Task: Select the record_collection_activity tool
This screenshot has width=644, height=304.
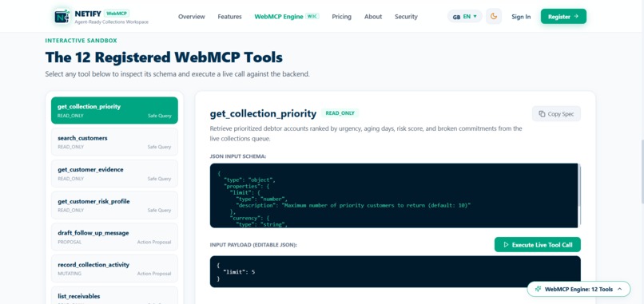Action: tap(114, 268)
